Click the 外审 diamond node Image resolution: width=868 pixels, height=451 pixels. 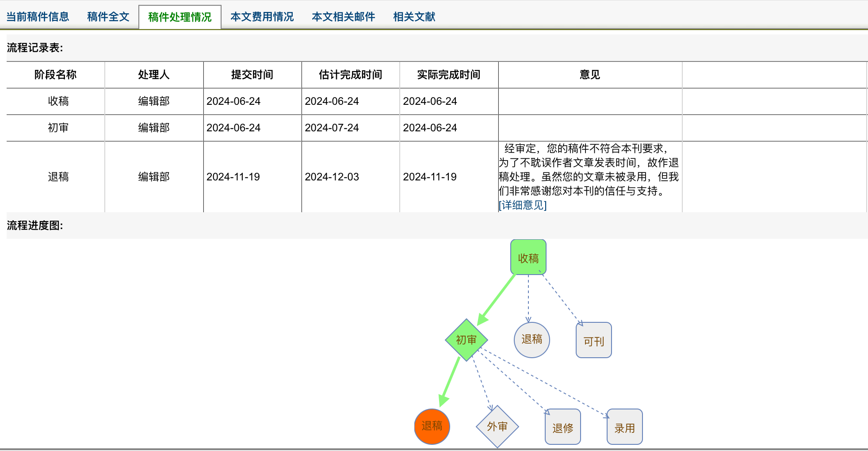click(497, 427)
